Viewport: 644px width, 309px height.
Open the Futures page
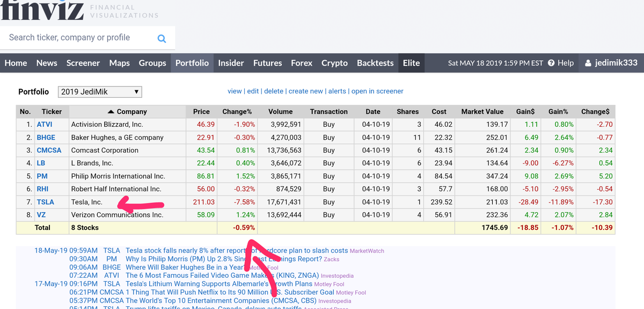pos(267,63)
